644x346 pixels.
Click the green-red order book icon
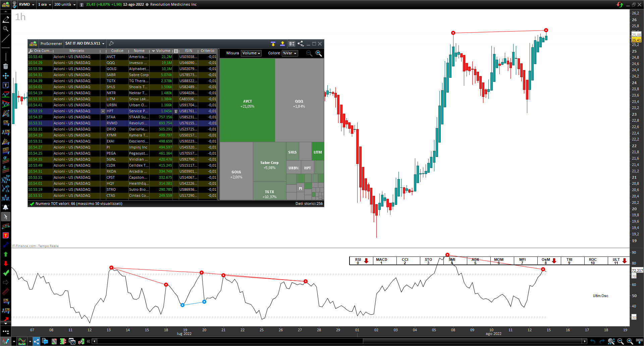coord(63,341)
